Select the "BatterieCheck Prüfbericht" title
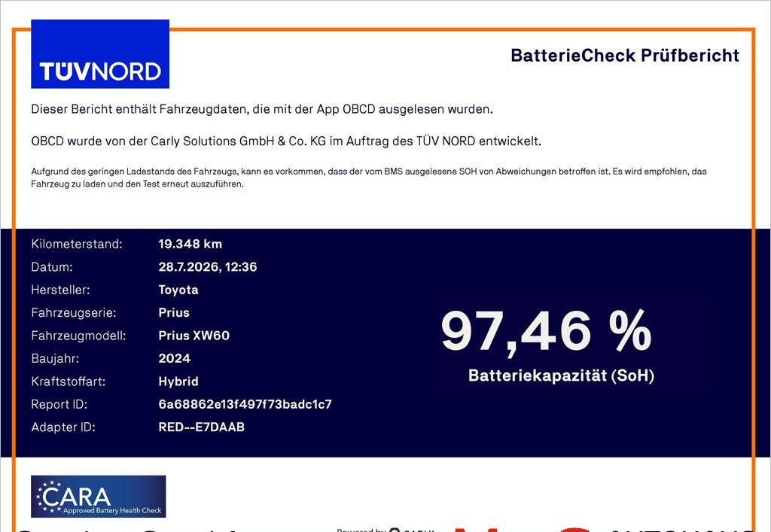Image resolution: width=771 pixels, height=532 pixels. (x=625, y=56)
